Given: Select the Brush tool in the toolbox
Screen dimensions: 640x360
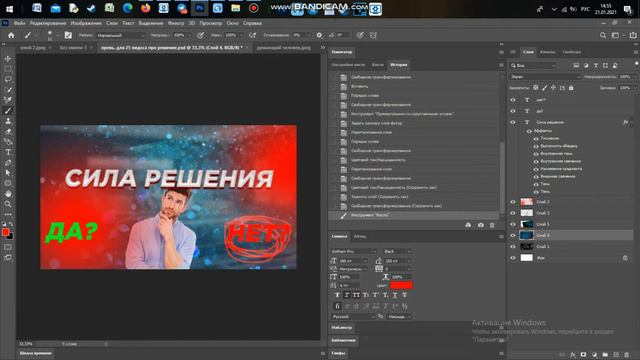Looking at the screenshot, I should pos(8,111).
